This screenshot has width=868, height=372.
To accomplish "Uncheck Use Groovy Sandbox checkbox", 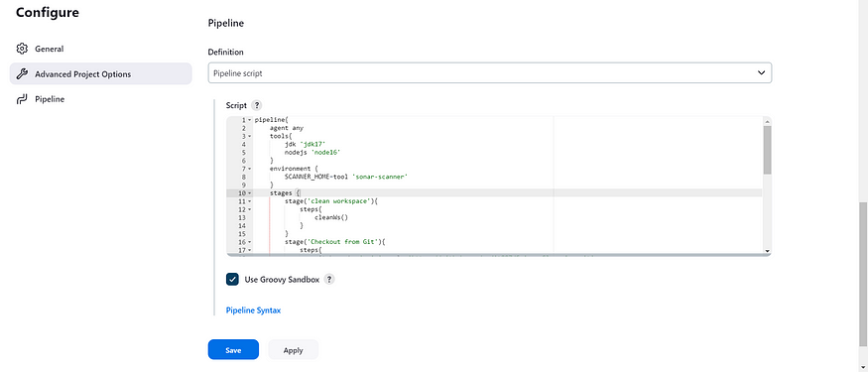I will click(x=232, y=279).
